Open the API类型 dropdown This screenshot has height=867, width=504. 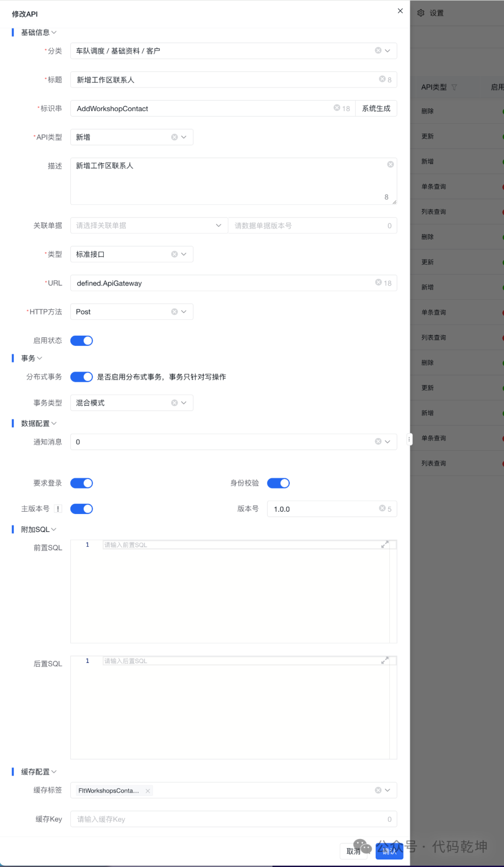coord(183,137)
